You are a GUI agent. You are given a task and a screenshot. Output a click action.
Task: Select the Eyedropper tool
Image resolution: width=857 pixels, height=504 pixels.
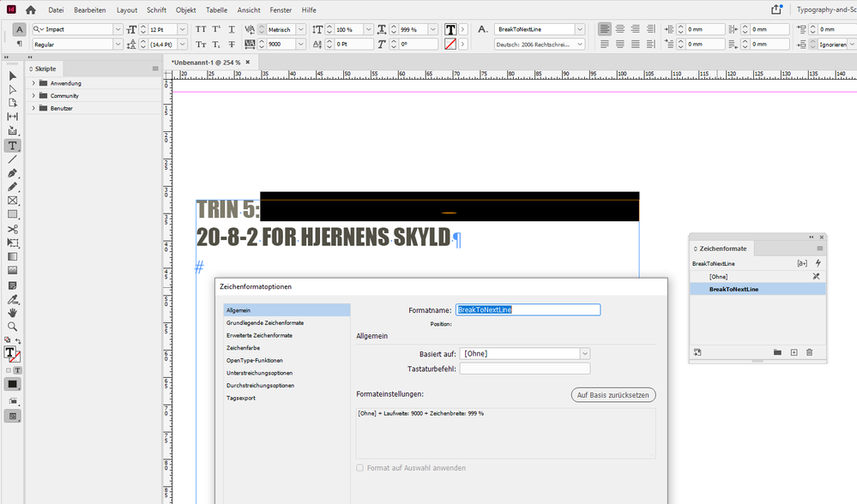click(x=13, y=299)
